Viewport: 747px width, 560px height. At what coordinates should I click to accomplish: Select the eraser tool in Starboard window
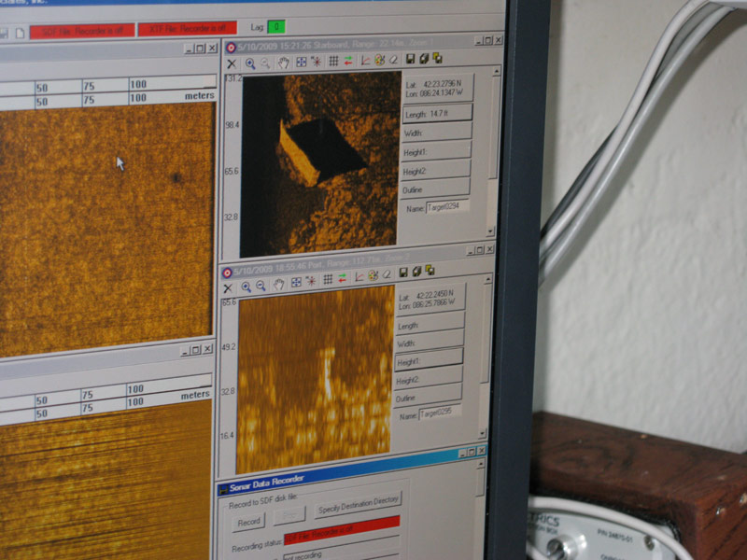coord(393,60)
